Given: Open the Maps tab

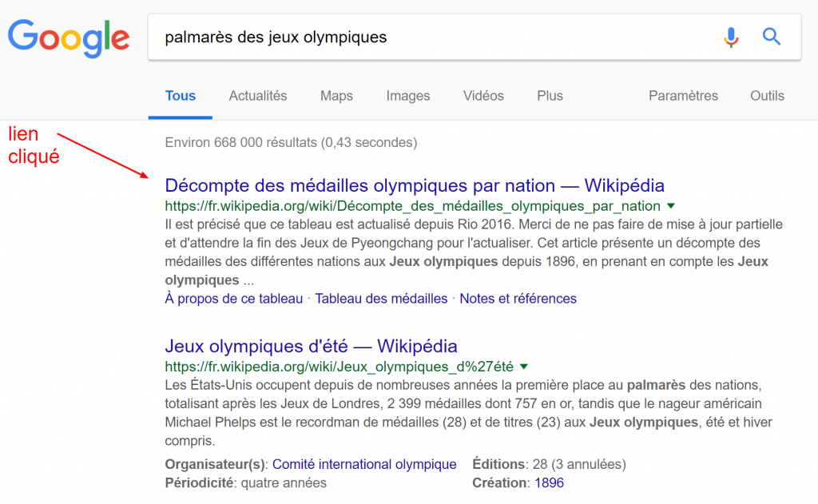Looking at the screenshot, I should pos(336,96).
